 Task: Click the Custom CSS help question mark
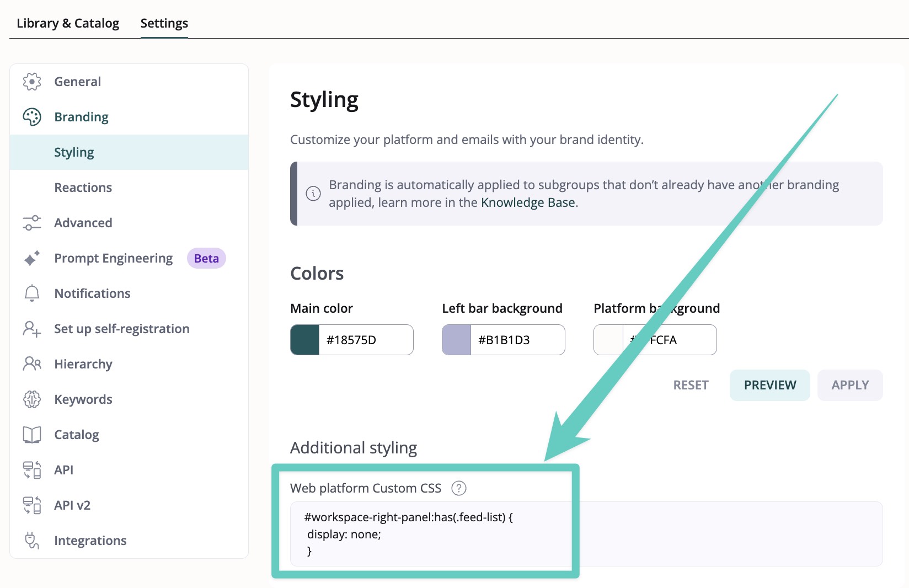pos(458,488)
